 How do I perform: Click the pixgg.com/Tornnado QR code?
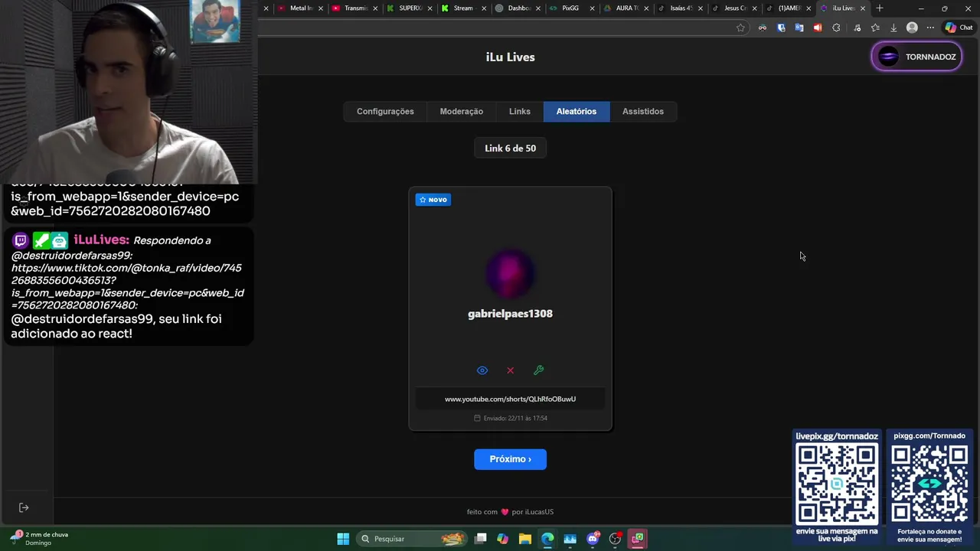[x=929, y=484]
